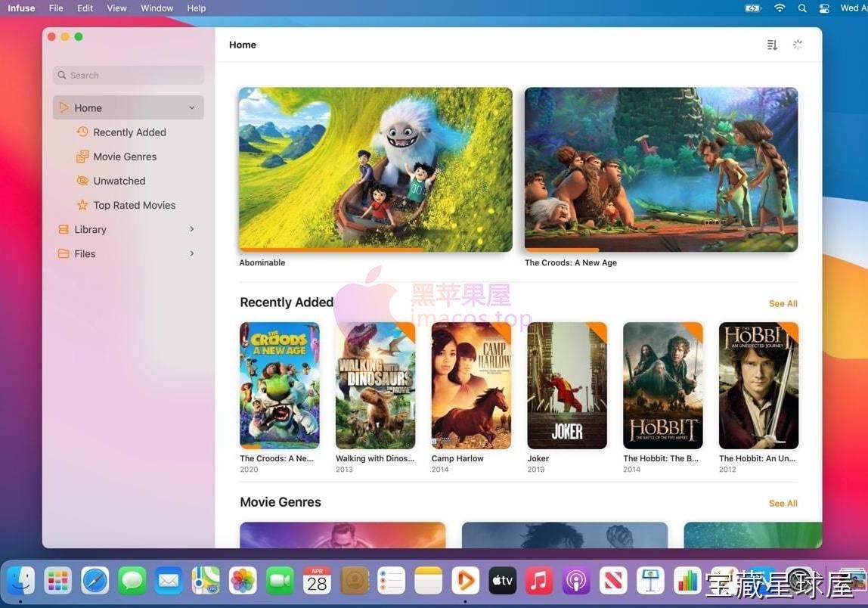
Task: Open Mail from the Dock
Action: [169, 581]
